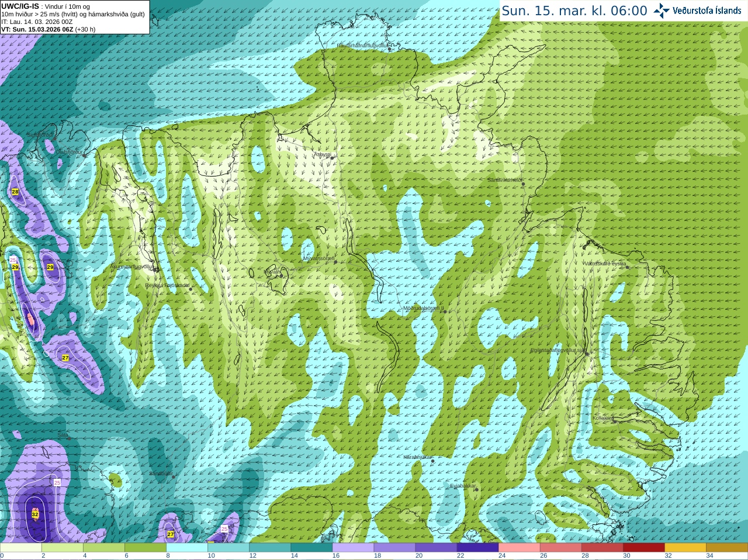Click the 'IT: Lau. 14. 03. 2026 00Z' line

pyautogui.click(x=37, y=22)
